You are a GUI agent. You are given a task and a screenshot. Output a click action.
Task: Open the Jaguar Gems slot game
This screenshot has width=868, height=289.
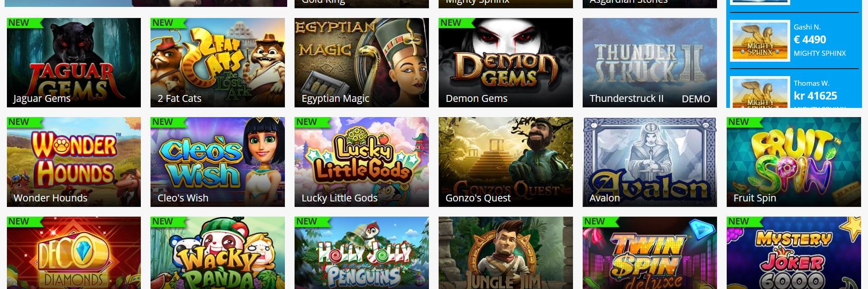pyautogui.click(x=74, y=63)
